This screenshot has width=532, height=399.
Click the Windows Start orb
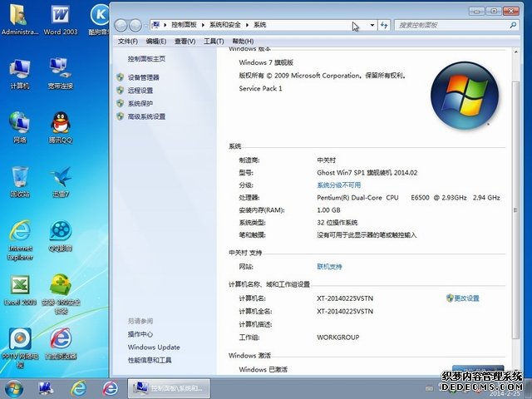[14, 388]
